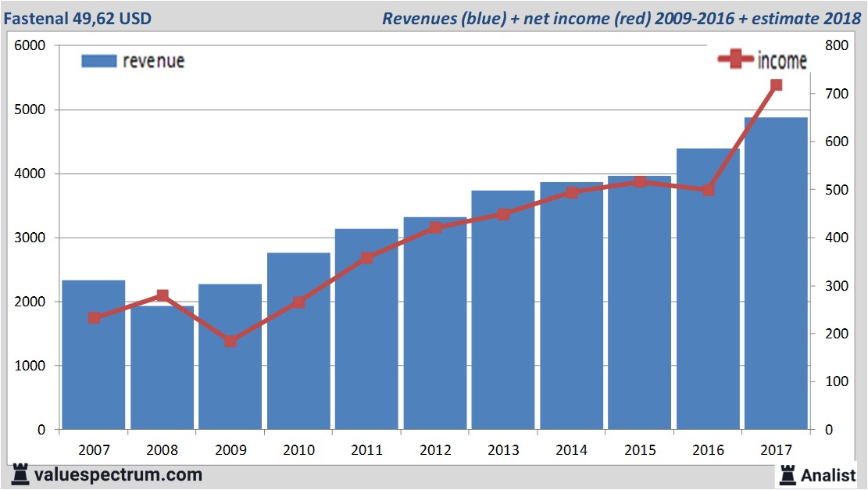Select the "Revenues (blue) + net income (red)" subtitle
Viewport: 868px width, 490px height.
point(516,18)
